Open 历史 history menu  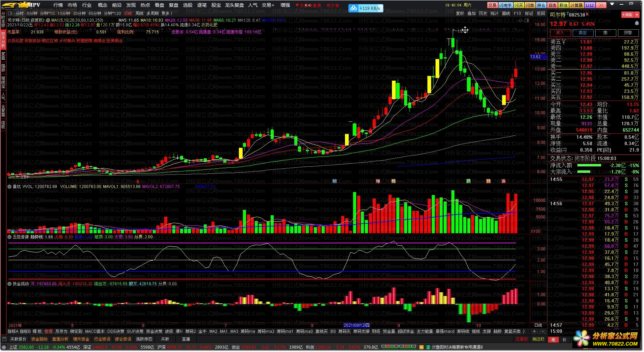tap(483, 13)
